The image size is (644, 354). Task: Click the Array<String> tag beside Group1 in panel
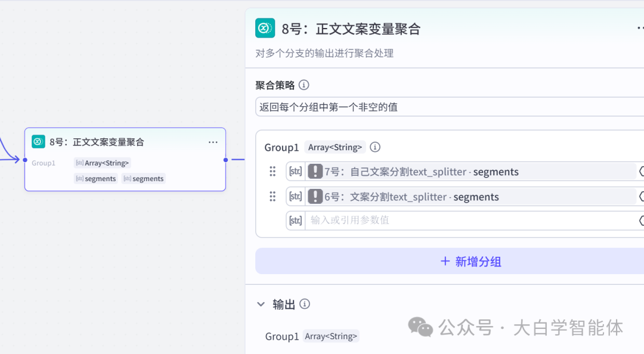click(x=335, y=147)
